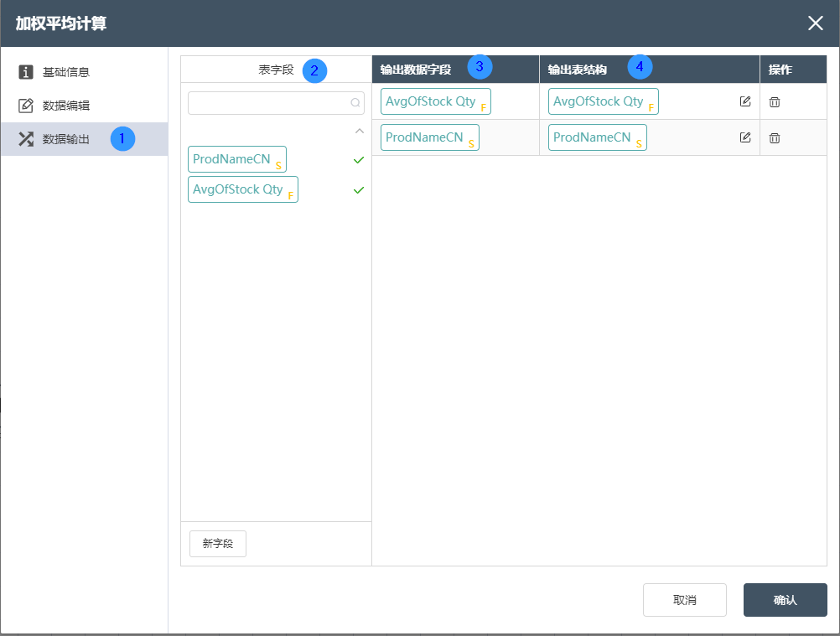Select the 数据输出 section
Screen dimensions: 840x636
click(x=84, y=139)
